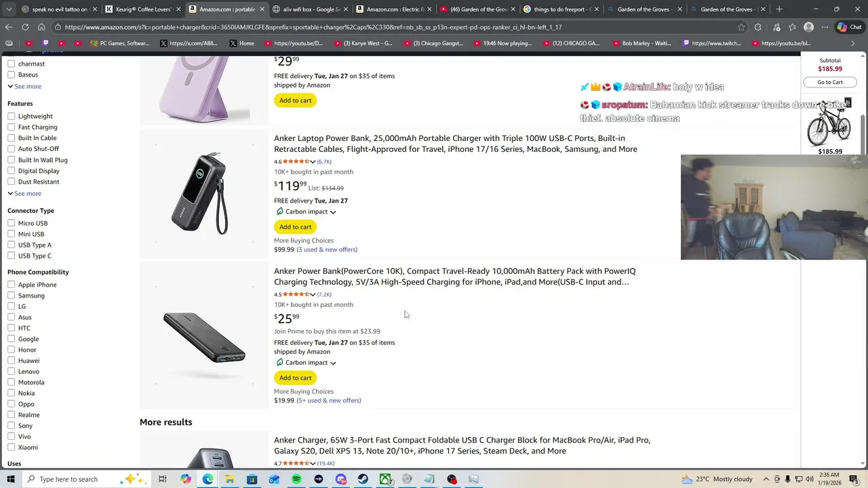Viewport: 868px width, 488px height.
Task: Tick the USB Type C connector checkbox
Action: pyautogui.click(x=12, y=256)
